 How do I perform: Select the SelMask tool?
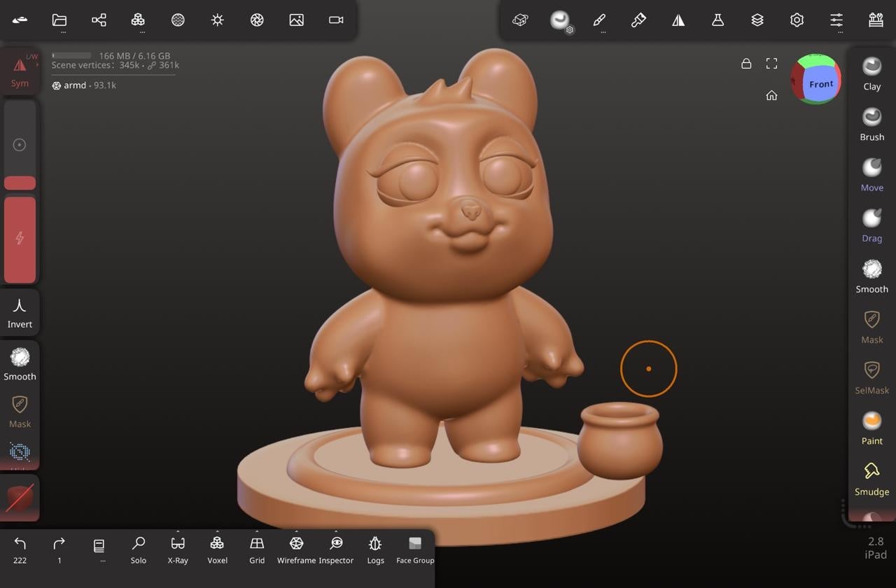pyautogui.click(x=871, y=377)
